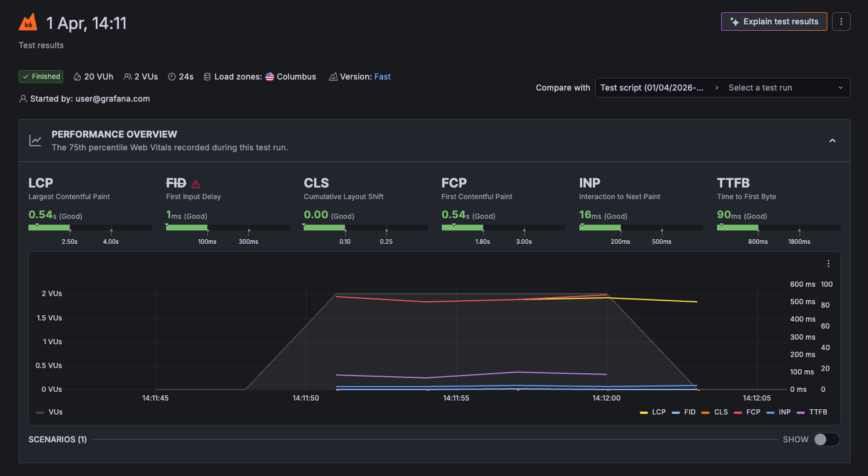Click the Compare with label

click(563, 88)
